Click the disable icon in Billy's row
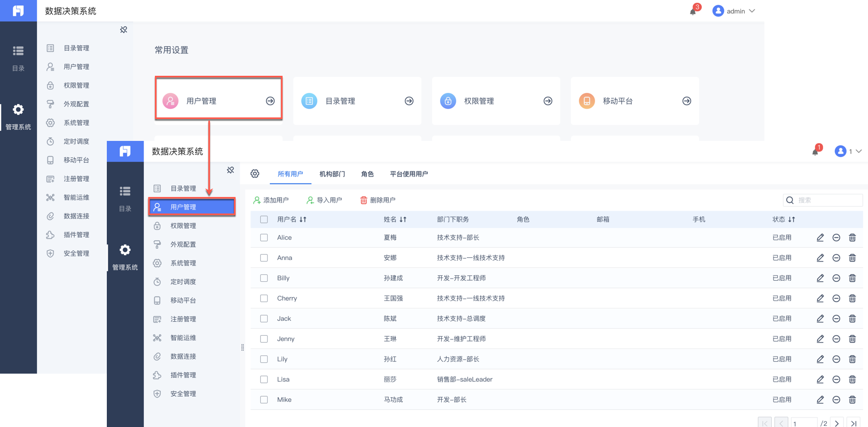The image size is (868, 427). (x=836, y=278)
